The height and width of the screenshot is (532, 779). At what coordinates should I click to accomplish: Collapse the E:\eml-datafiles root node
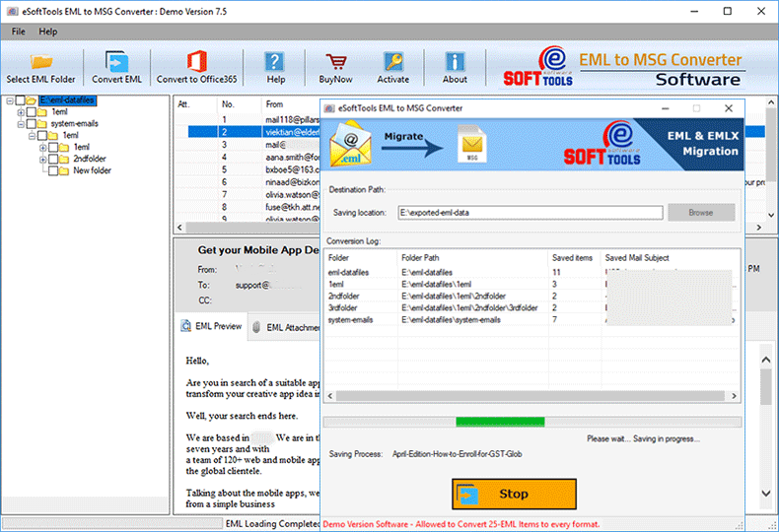click(x=10, y=100)
